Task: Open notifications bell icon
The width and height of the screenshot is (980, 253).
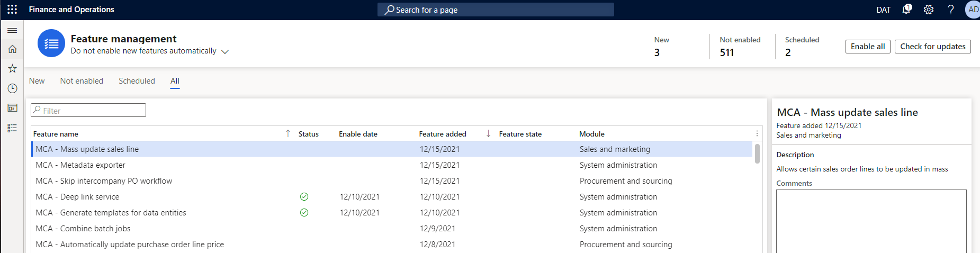Action: coord(907,10)
